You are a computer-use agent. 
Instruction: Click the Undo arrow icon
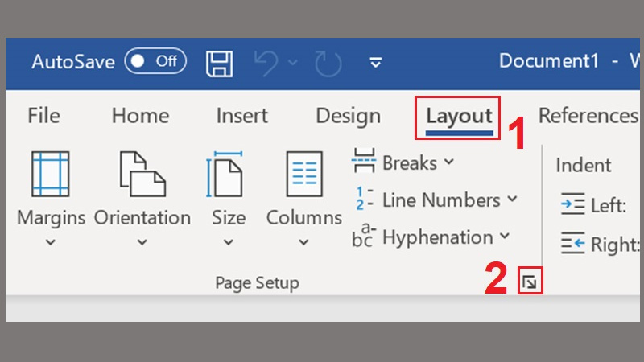click(266, 64)
